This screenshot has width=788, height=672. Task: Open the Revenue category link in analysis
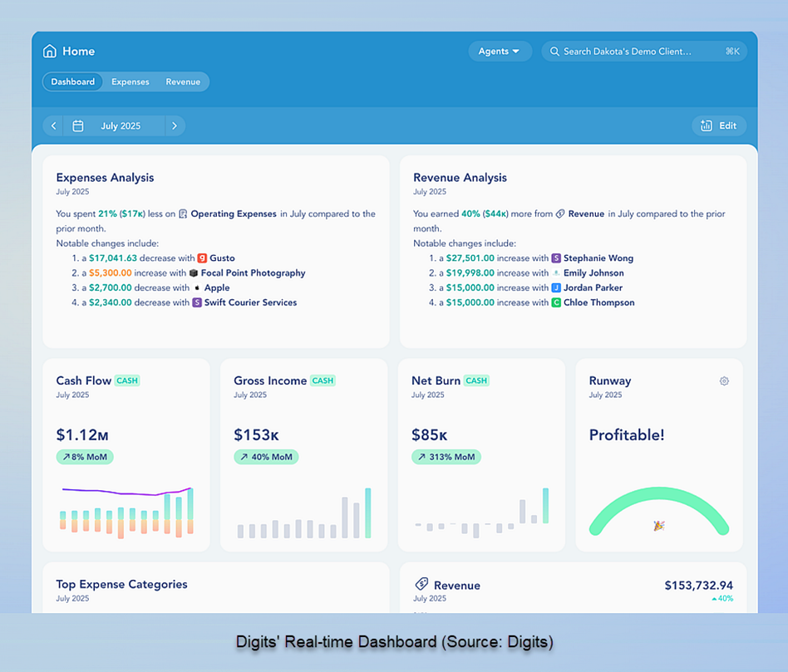587,214
